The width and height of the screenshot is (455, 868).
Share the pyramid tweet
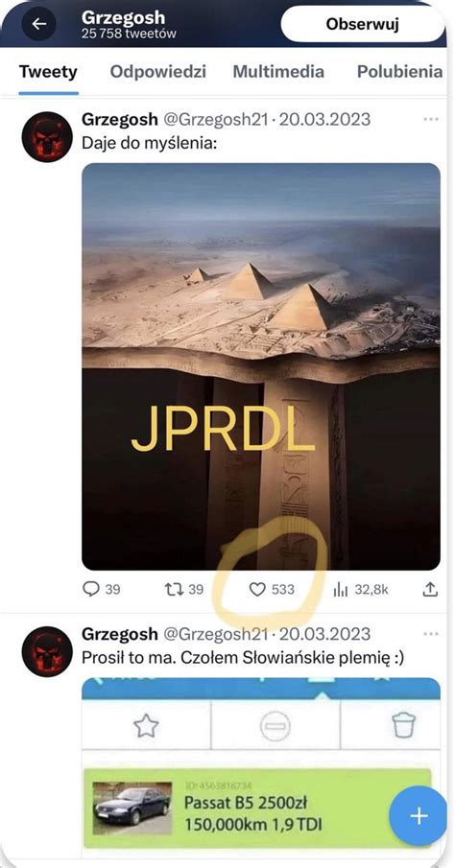430,590
